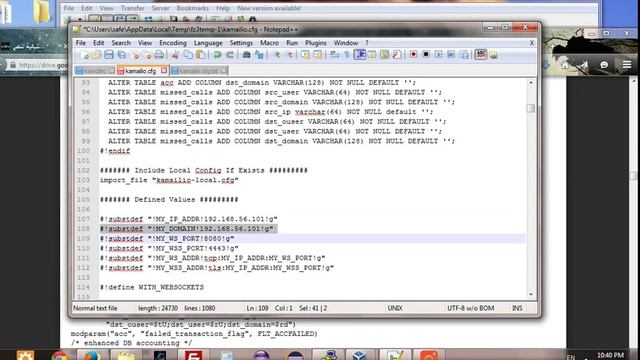
Task: Open the Window menu
Action: [x=346, y=43]
